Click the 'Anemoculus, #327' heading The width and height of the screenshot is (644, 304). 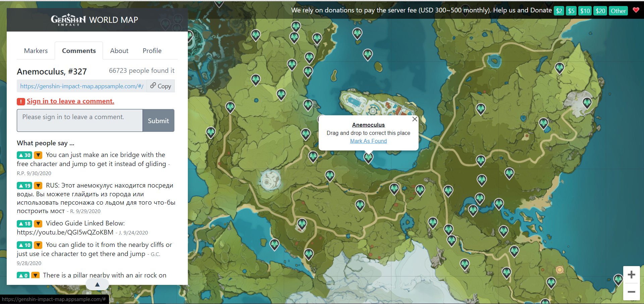52,71
